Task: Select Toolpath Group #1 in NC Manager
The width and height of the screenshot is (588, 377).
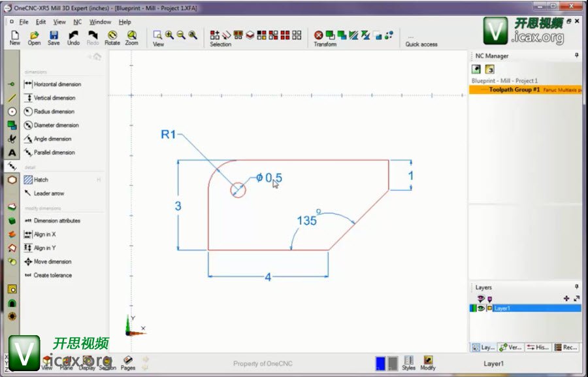Action: [x=525, y=90]
